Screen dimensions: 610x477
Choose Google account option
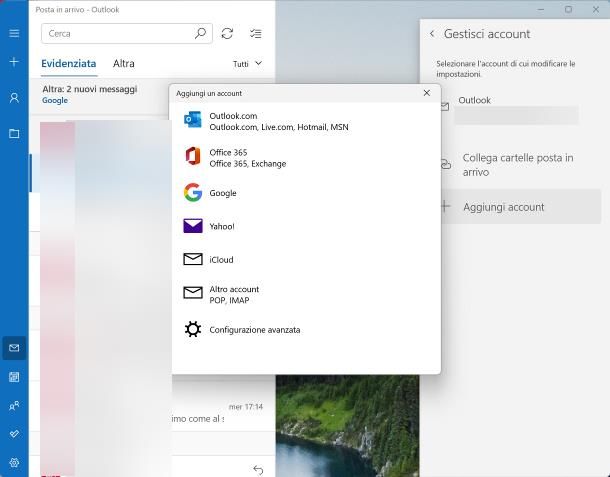(306, 193)
